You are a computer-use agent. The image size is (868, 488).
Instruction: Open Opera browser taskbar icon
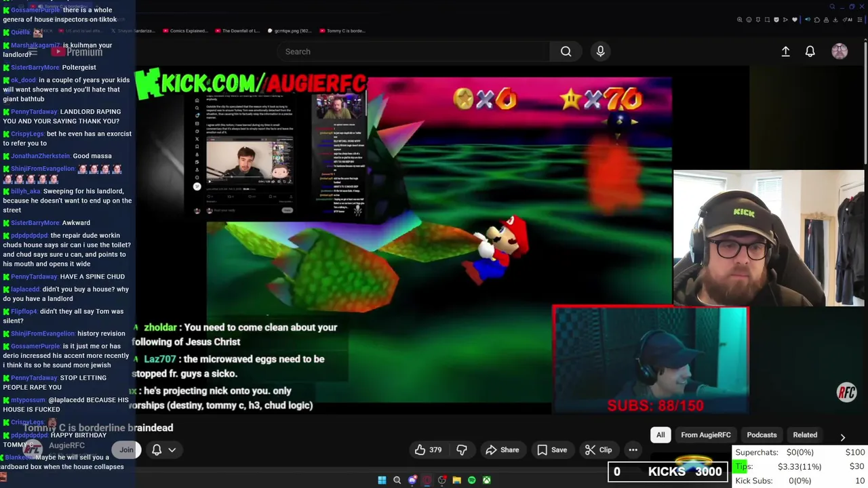(427, 481)
